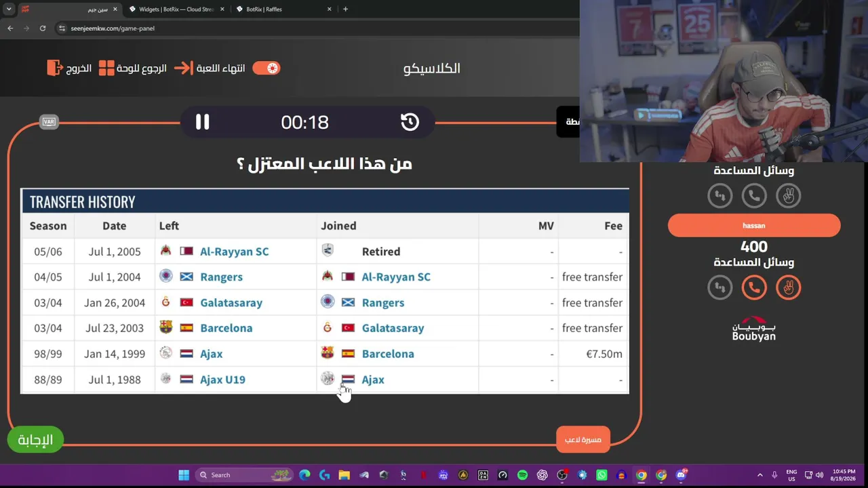Open WhatsApp from the taskbar
Viewport: 868px width, 488px height.
(x=601, y=475)
